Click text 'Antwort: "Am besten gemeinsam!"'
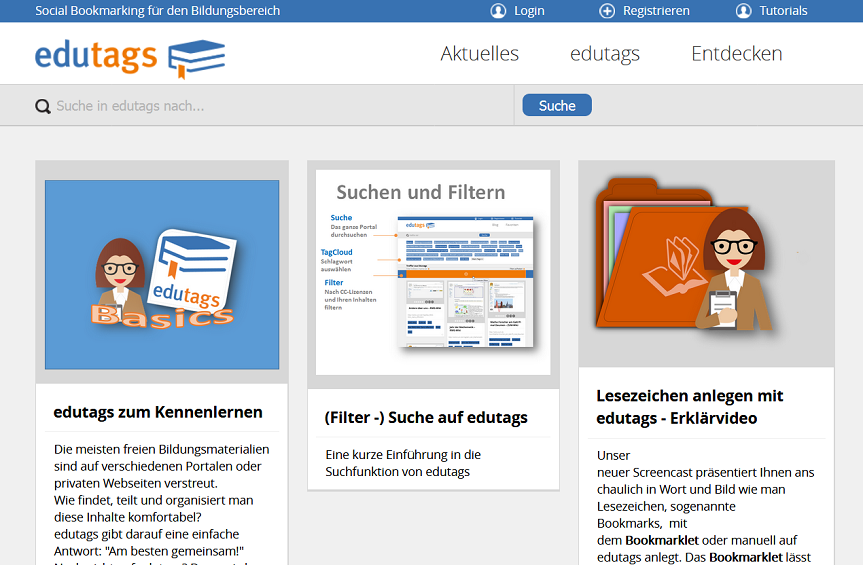This screenshot has height=565, width=863. coord(149,551)
